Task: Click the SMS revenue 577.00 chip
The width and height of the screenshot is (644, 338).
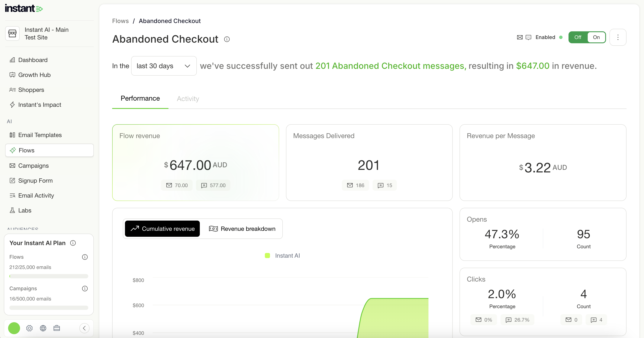Action: [x=213, y=185]
